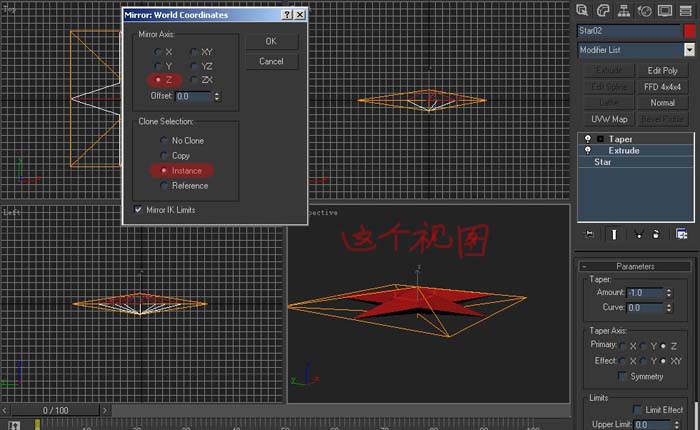Open the Motion panel tab

pyautogui.click(x=644, y=10)
